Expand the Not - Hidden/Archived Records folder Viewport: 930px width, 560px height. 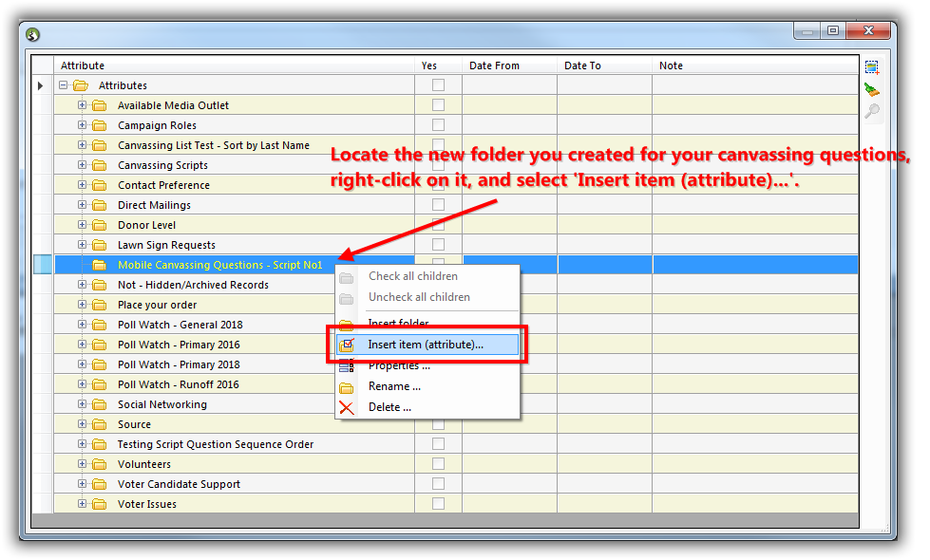click(x=83, y=285)
